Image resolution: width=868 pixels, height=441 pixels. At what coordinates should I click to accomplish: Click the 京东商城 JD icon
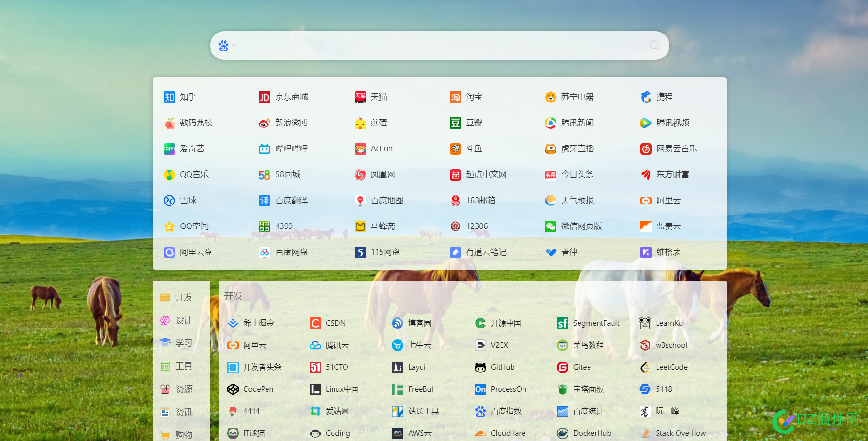(x=265, y=97)
